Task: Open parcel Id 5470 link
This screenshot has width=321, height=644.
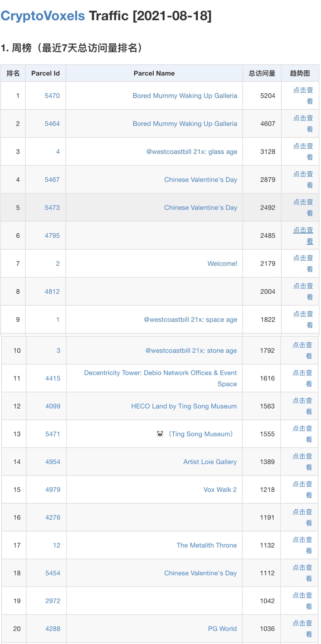Action: pos(52,96)
